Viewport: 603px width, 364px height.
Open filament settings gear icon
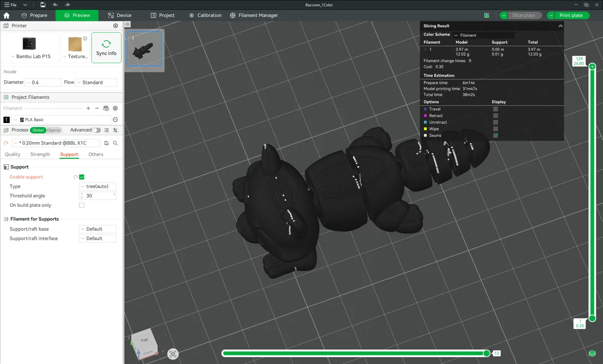115,108
